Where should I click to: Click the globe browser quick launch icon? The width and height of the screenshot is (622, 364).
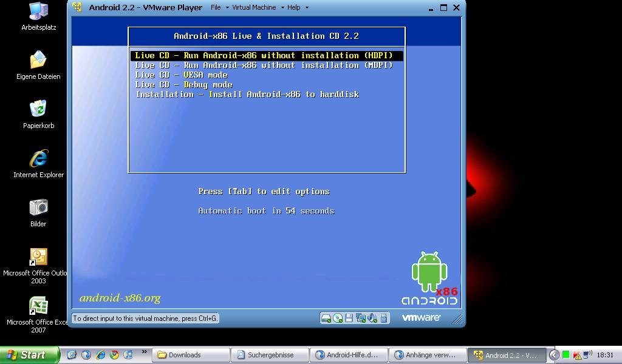(86, 355)
